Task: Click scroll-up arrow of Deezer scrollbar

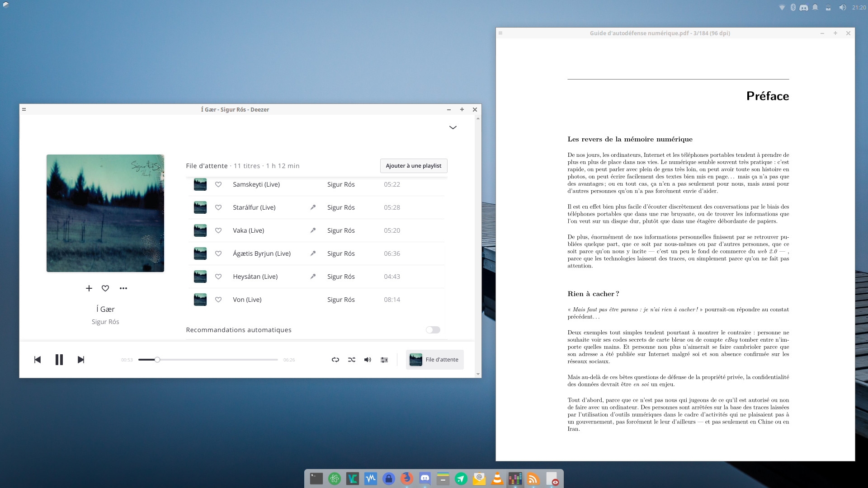Action: pos(478,118)
